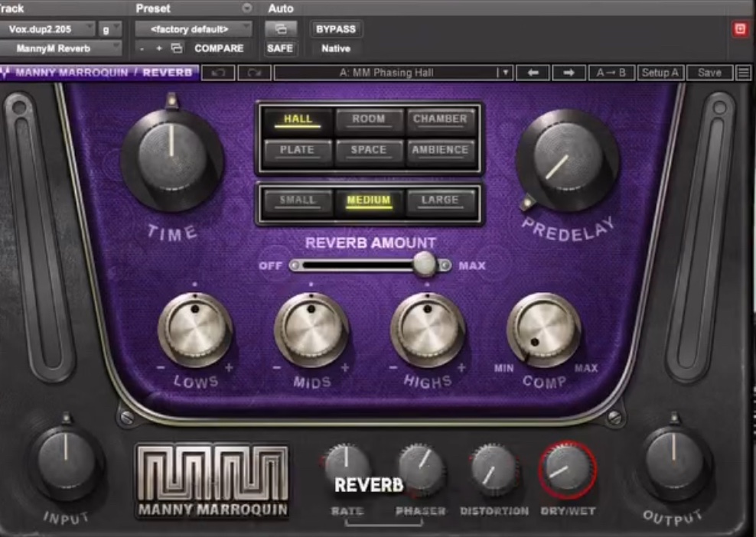Open the Waves toolbar menu icon

[x=744, y=73]
